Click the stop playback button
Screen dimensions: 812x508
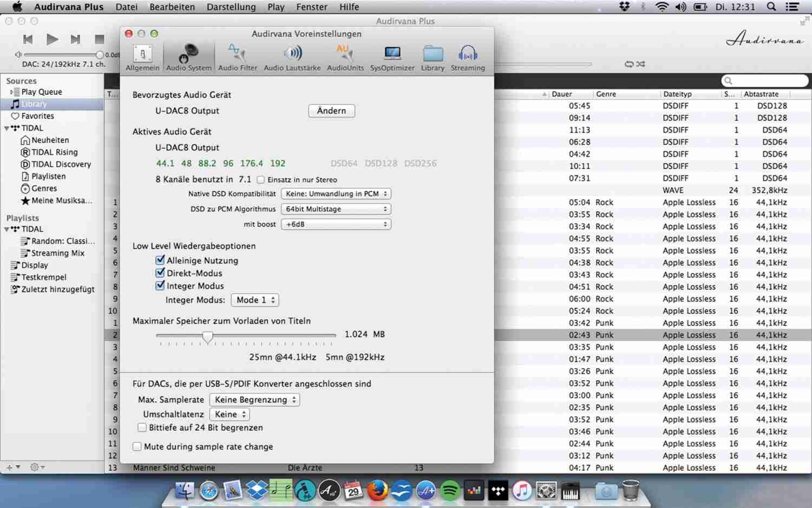click(99, 39)
